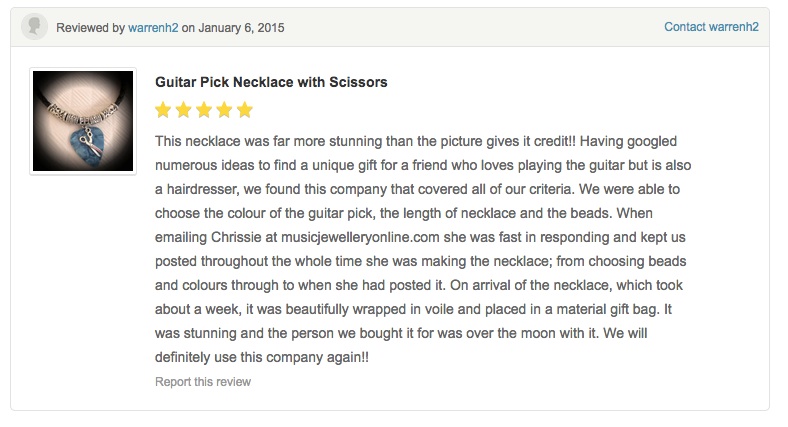This screenshot has height=427, width=788.
Task: Click musicjewelleryonline.com in the review text
Action: click(x=365, y=238)
